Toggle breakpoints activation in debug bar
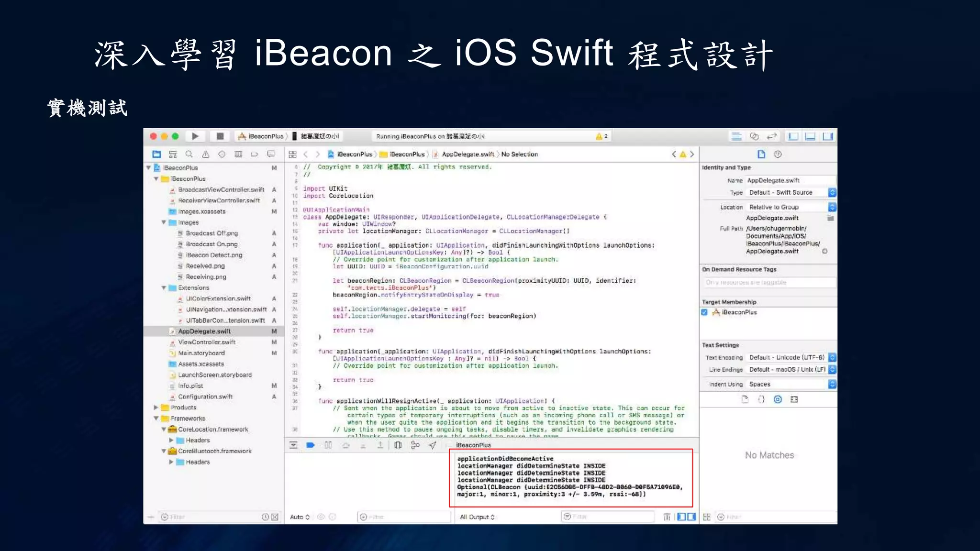 tap(310, 445)
